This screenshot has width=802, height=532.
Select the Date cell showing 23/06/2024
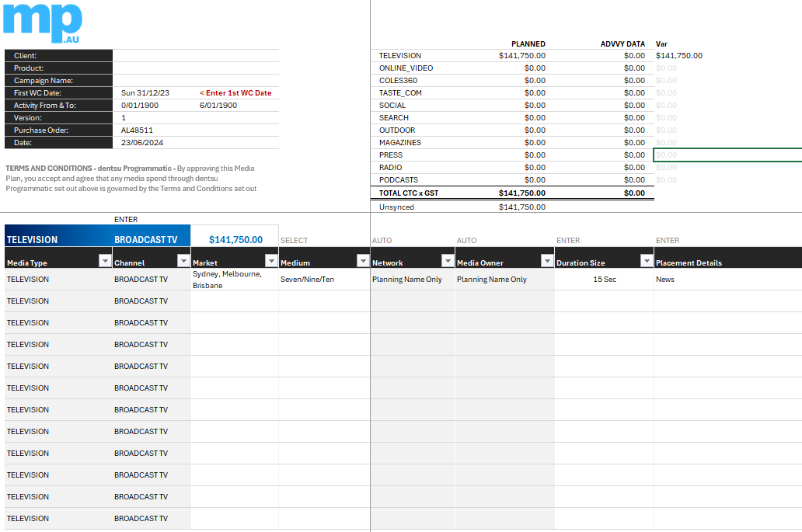(x=142, y=143)
